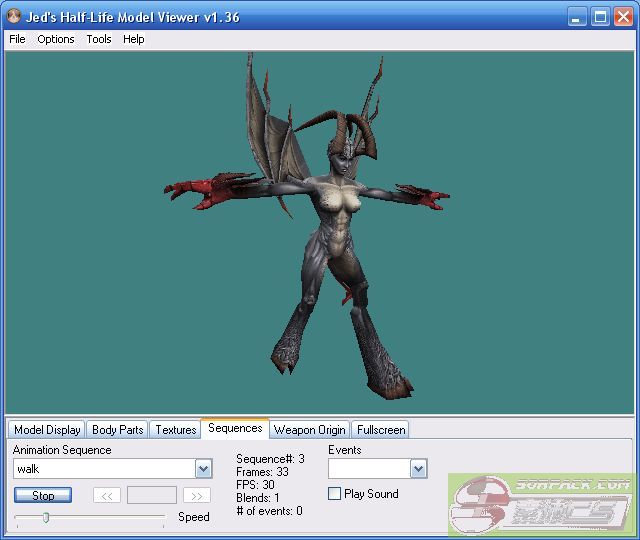This screenshot has height=540, width=640.
Task: Expand the Animation Sequence dropdown arrow
Action: click(204, 469)
